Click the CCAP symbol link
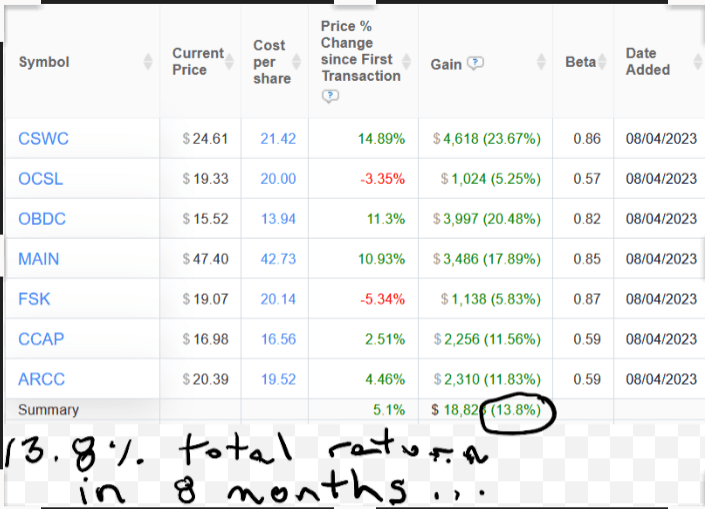 click(x=41, y=339)
